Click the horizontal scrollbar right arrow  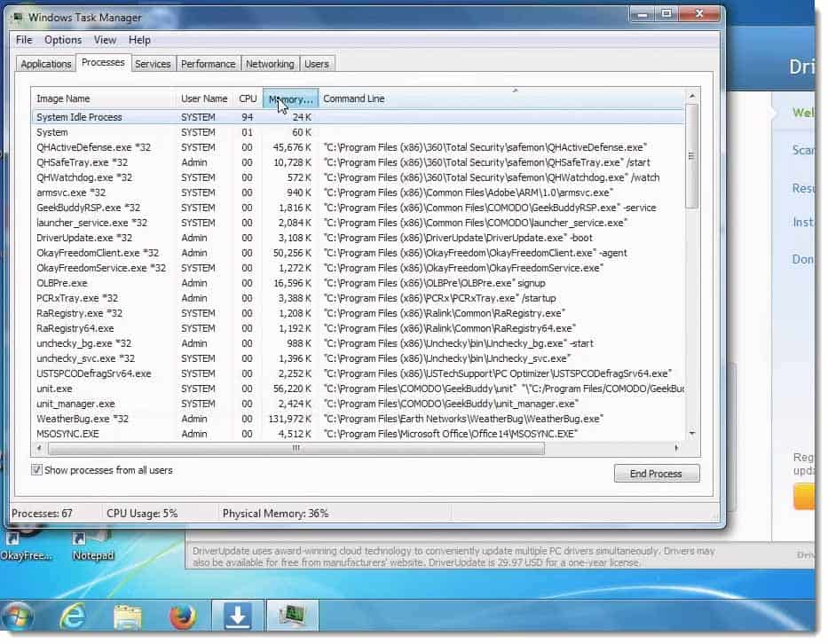click(676, 448)
